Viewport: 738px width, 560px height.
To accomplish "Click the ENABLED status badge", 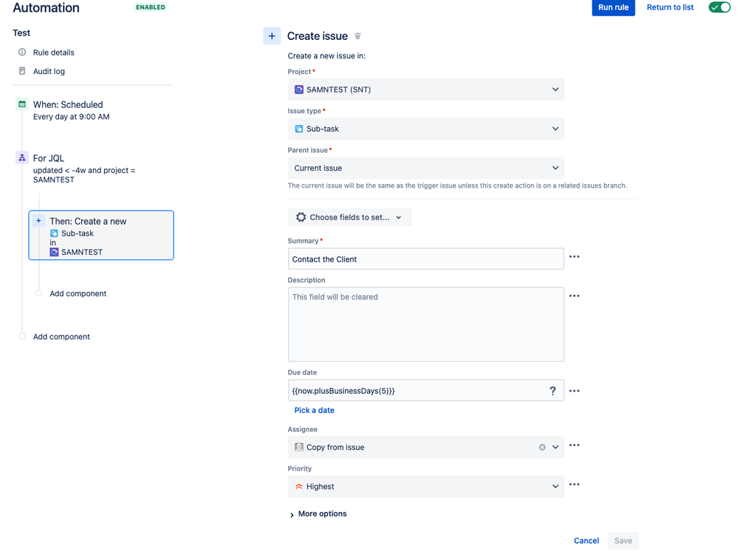I will tap(151, 7).
